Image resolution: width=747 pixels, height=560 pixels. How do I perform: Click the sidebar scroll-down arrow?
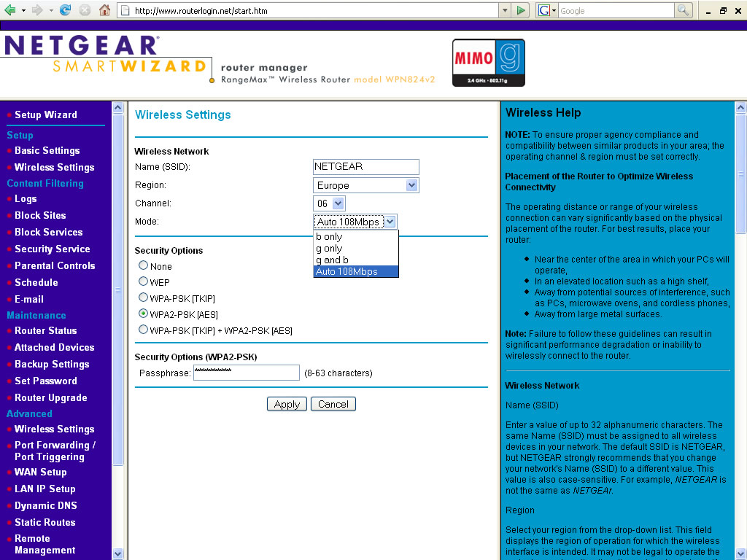[x=117, y=553]
